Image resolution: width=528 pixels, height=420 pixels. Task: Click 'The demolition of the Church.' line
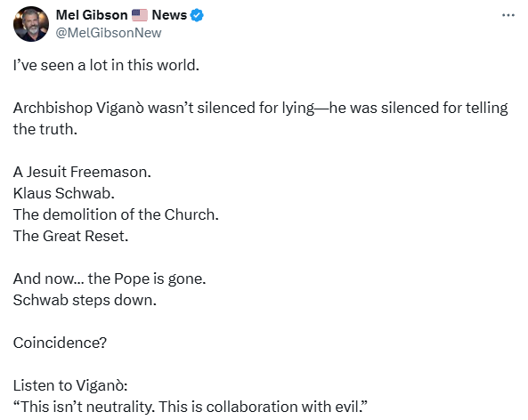tap(116, 214)
